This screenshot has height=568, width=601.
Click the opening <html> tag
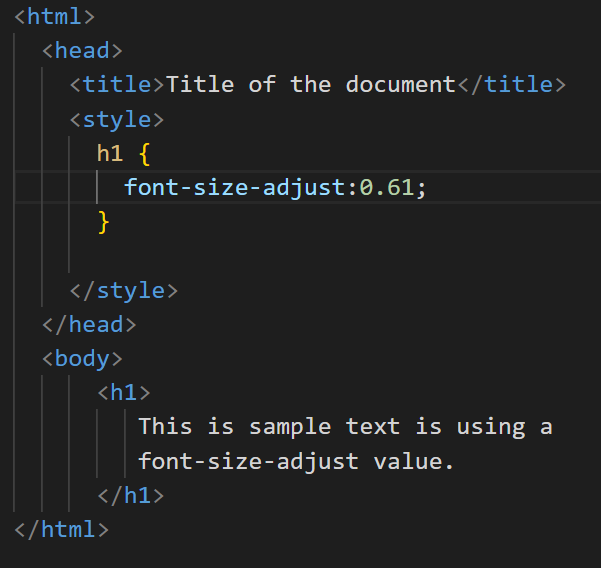(54, 17)
